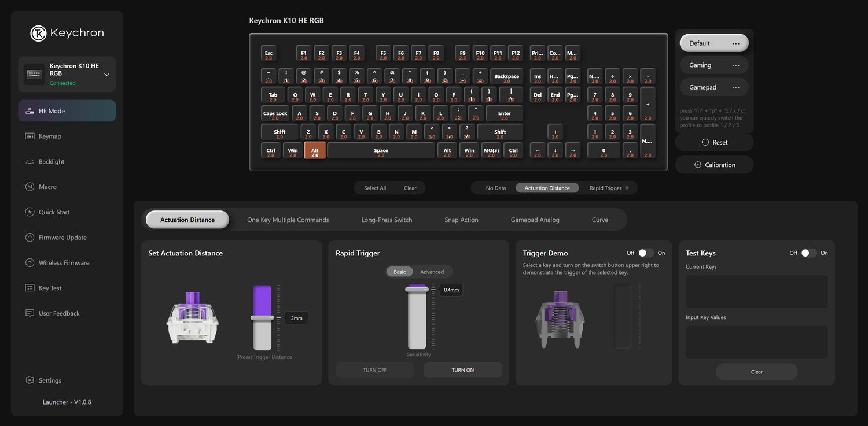Click Select All keys button
This screenshot has height=426, width=868.
(375, 188)
